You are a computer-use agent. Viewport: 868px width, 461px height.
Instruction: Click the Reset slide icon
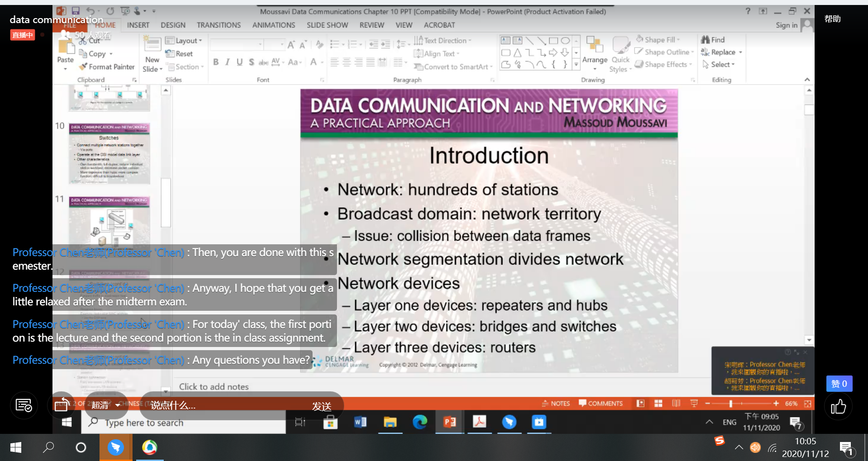coord(170,53)
